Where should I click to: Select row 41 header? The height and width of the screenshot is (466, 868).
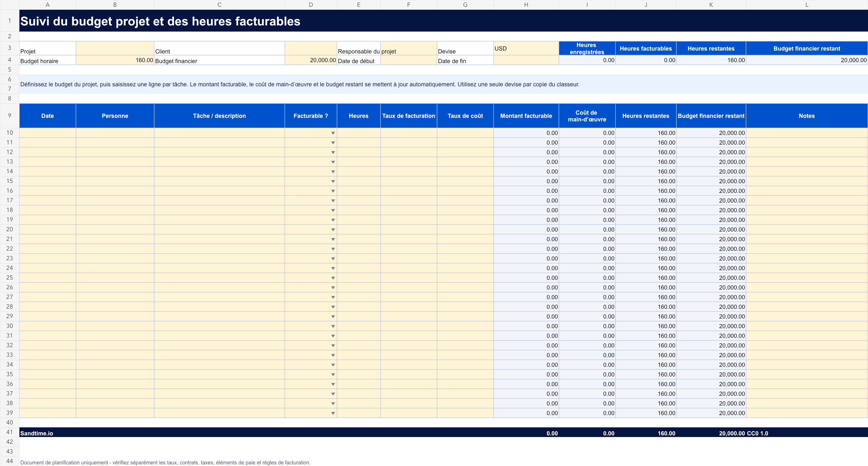point(9,432)
